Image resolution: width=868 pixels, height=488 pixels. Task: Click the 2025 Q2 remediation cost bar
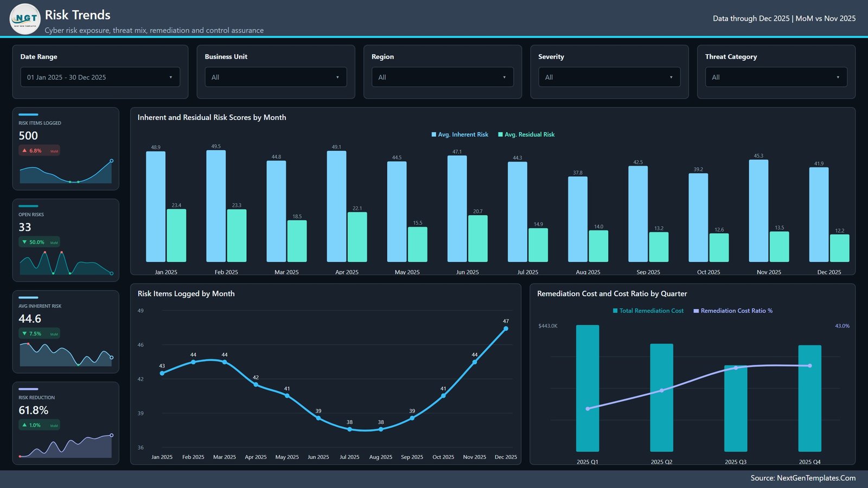pos(661,397)
